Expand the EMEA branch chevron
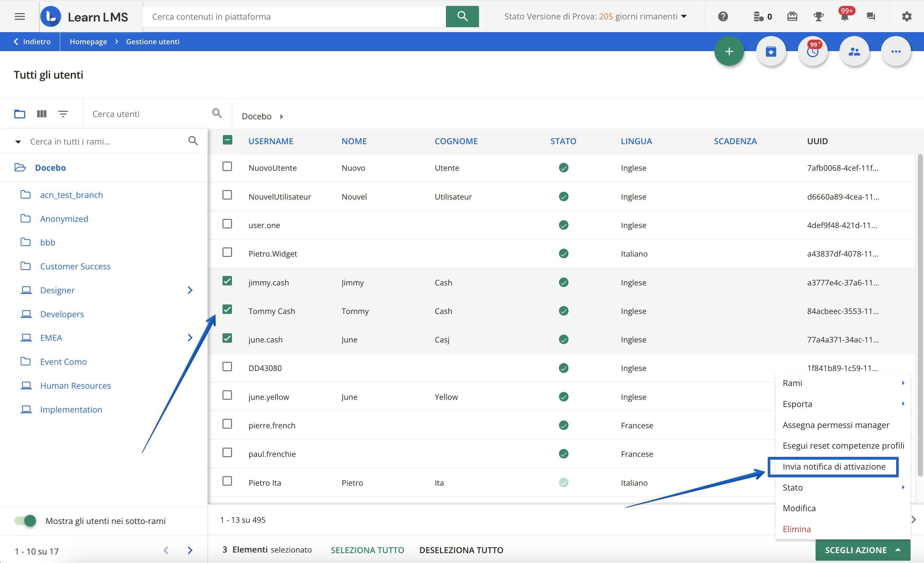This screenshot has height=563, width=924. point(190,338)
